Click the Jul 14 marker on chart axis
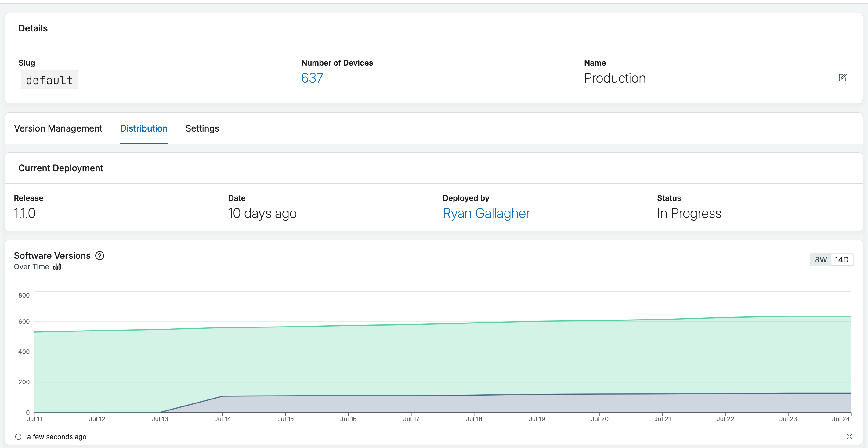The height and width of the screenshot is (448, 868). pos(222,419)
